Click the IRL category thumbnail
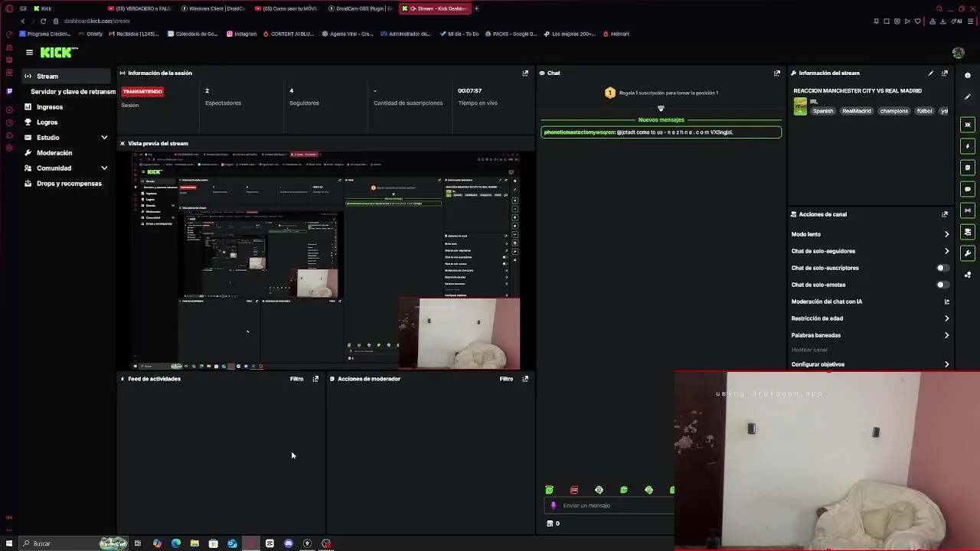The image size is (980, 551). 800,106
